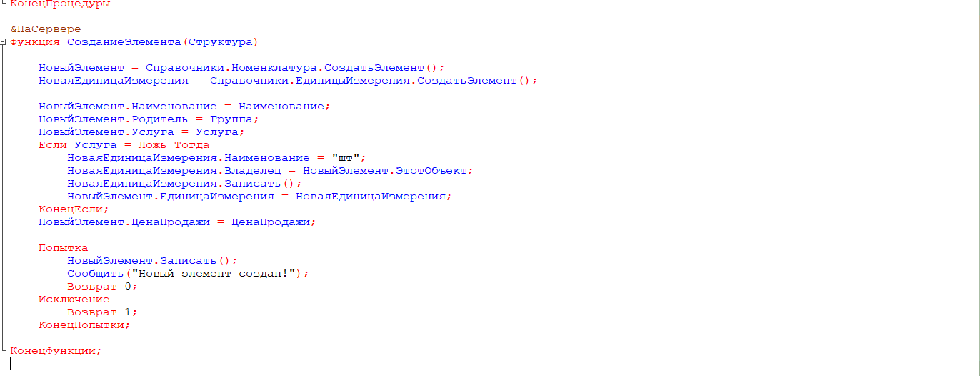Click the КонецЕсли keyword
Screen dimensions: 980x376
pos(71,209)
